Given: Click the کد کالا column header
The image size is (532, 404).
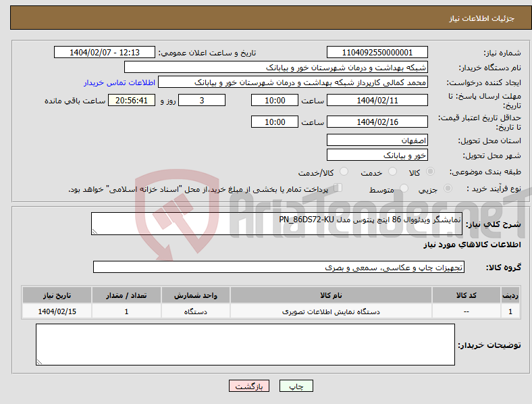Looking at the screenshot, I should (467, 295).
